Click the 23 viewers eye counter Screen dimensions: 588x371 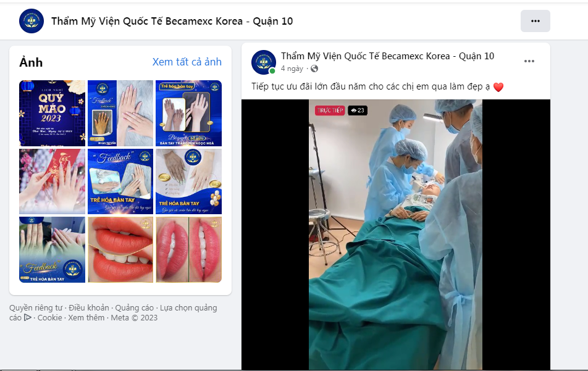point(358,110)
